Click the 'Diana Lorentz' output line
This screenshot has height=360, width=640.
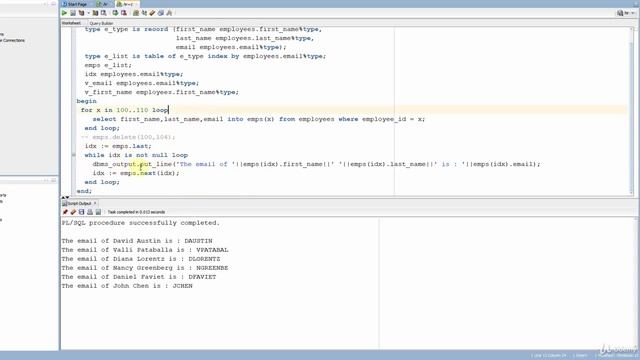pos(141,259)
